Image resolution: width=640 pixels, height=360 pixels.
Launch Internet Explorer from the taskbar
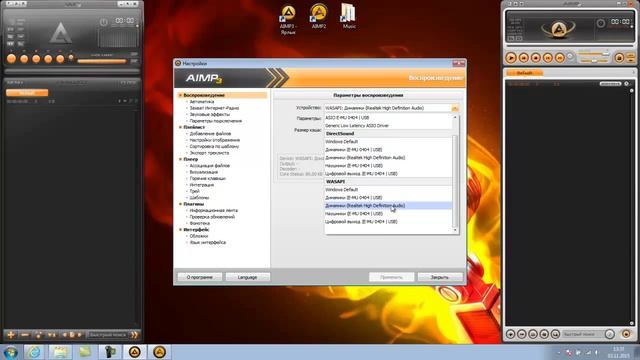pyautogui.click(x=34, y=352)
